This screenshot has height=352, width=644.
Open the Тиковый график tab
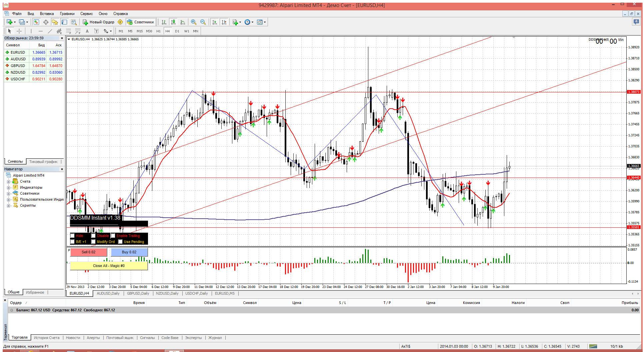point(43,162)
